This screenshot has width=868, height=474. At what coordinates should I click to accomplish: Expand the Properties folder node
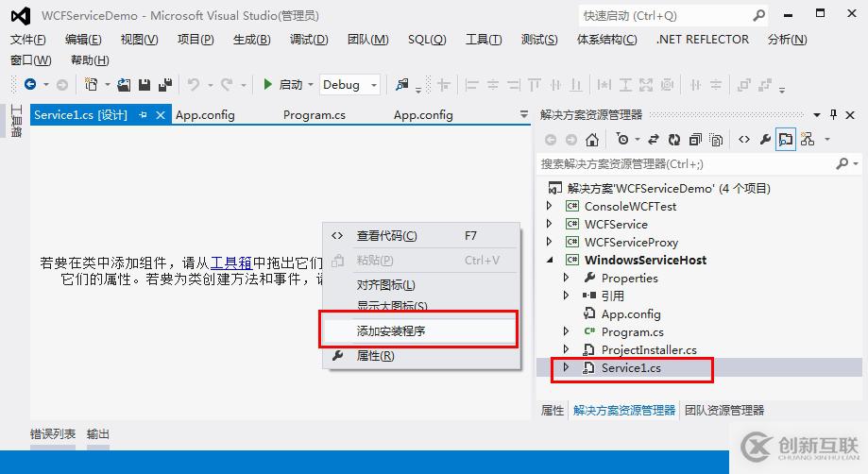[x=566, y=277]
